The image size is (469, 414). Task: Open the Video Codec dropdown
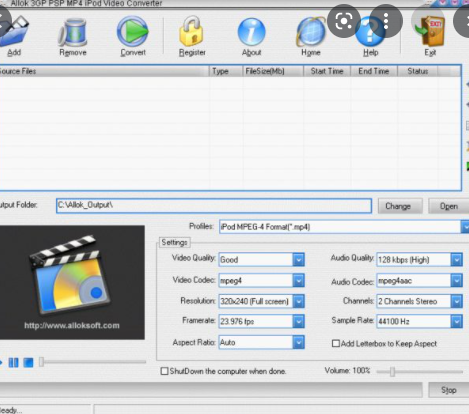point(299,280)
